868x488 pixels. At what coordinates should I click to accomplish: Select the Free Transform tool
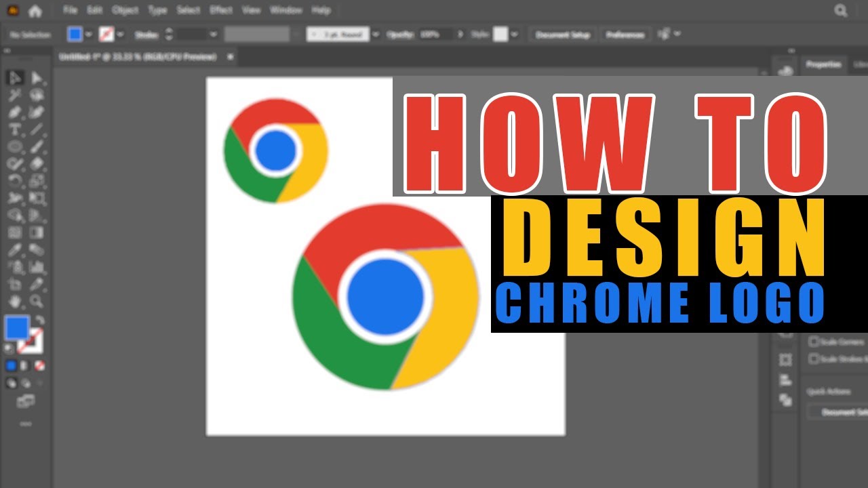[x=37, y=199]
